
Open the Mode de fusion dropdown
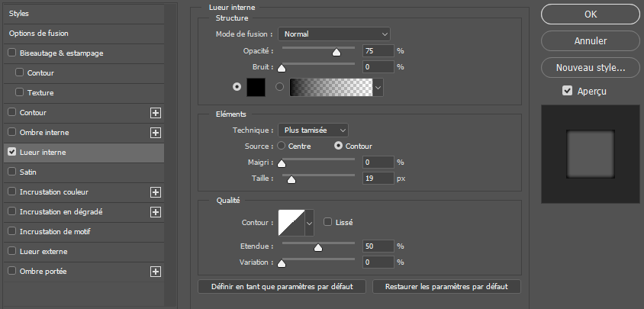pos(334,34)
